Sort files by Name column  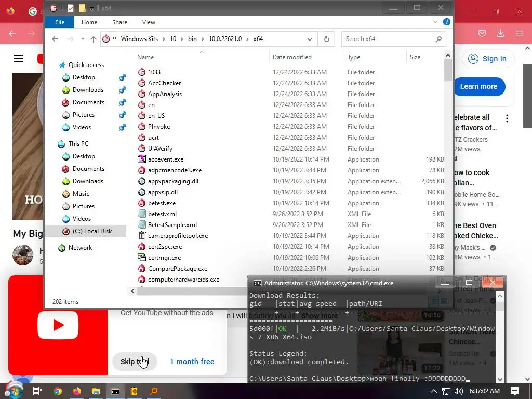[x=145, y=57]
